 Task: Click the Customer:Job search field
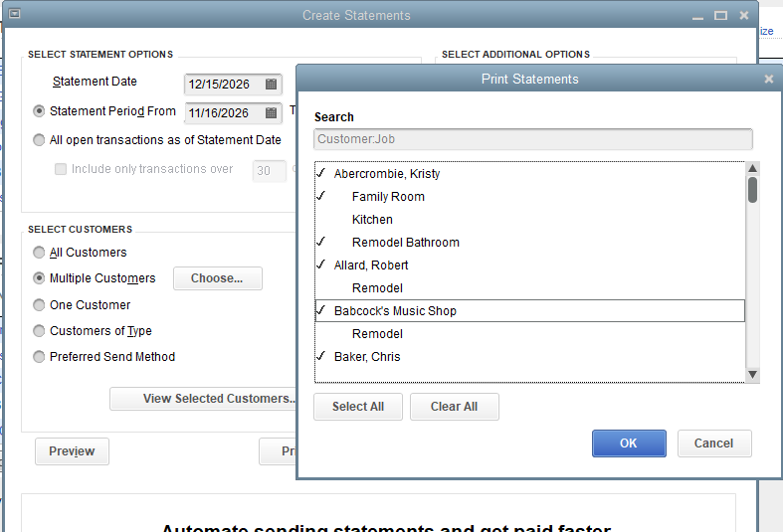(x=532, y=140)
